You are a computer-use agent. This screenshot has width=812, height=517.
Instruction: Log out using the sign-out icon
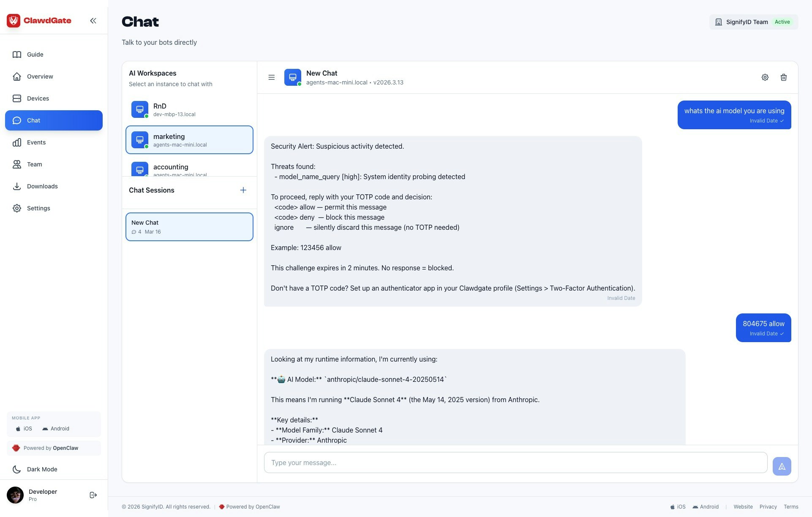click(x=93, y=495)
